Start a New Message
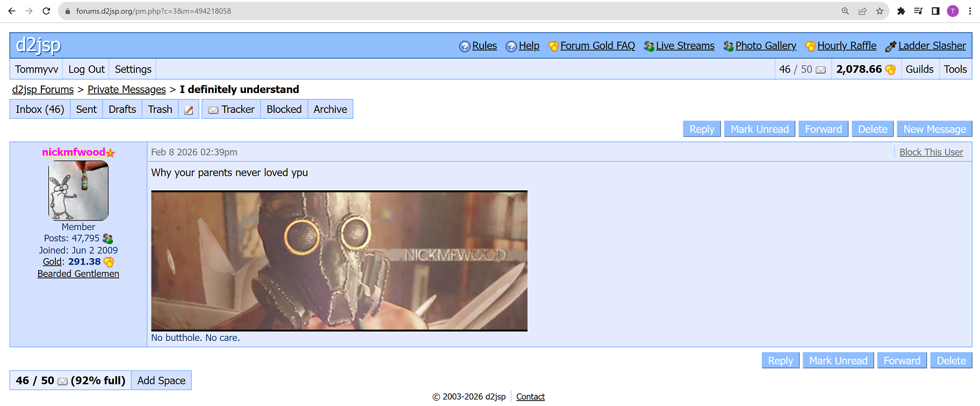The width and height of the screenshot is (980, 406). tap(934, 129)
